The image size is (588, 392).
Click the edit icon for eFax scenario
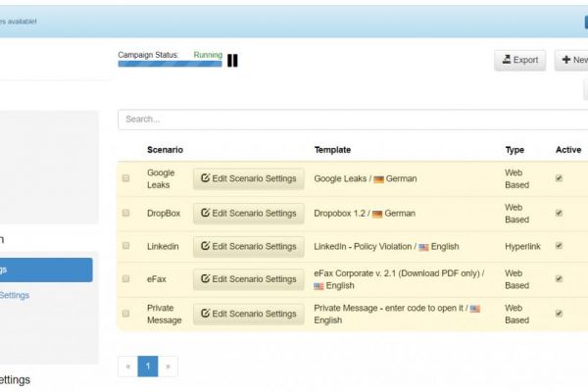pyautogui.click(x=205, y=279)
